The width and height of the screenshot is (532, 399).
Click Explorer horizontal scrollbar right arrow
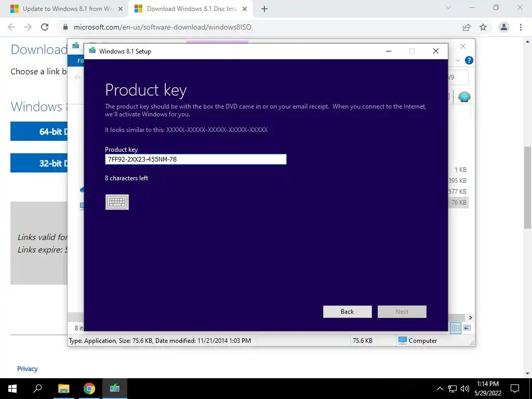471,317
